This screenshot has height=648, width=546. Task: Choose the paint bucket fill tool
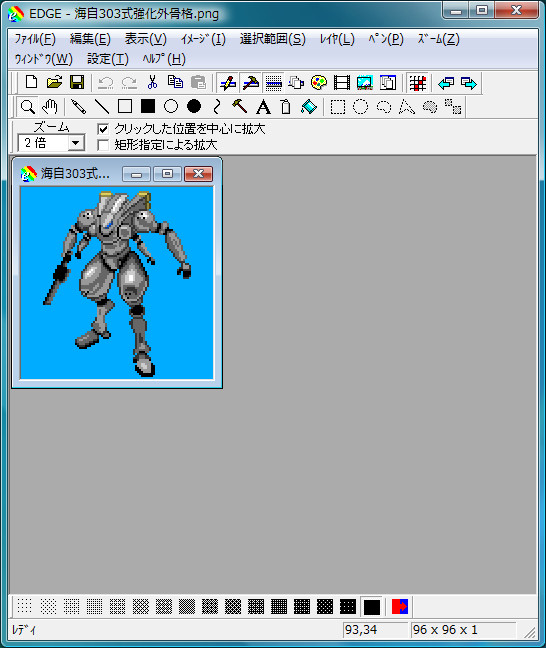click(x=309, y=107)
